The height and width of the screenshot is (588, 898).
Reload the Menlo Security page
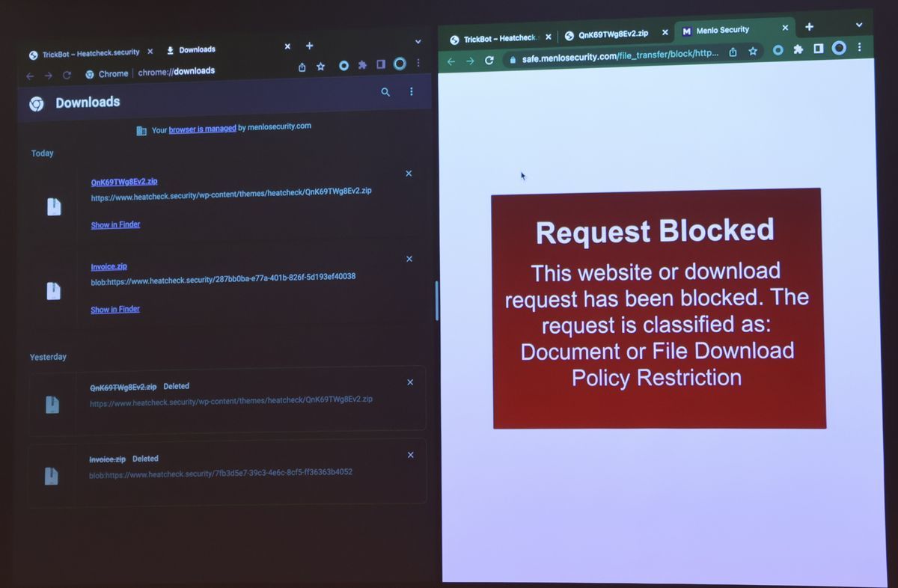tap(489, 60)
